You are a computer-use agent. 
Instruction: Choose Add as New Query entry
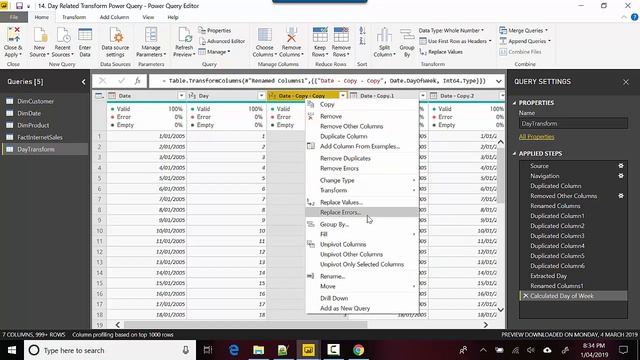345,308
